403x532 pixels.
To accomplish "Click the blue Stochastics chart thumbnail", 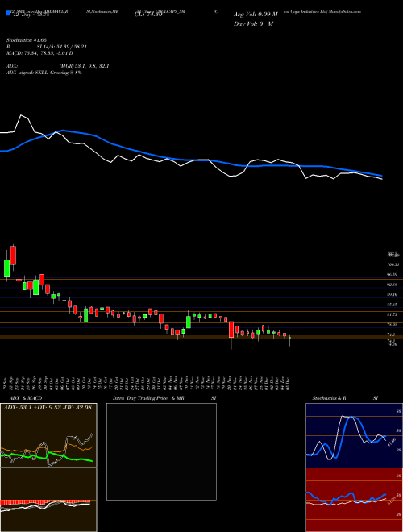I will [x=354, y=435].
